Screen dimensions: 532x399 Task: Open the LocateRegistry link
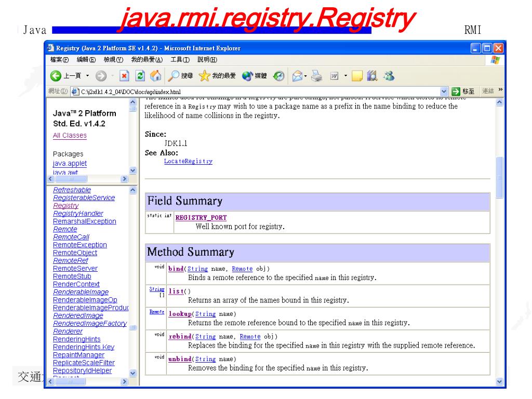click(188, 161)
